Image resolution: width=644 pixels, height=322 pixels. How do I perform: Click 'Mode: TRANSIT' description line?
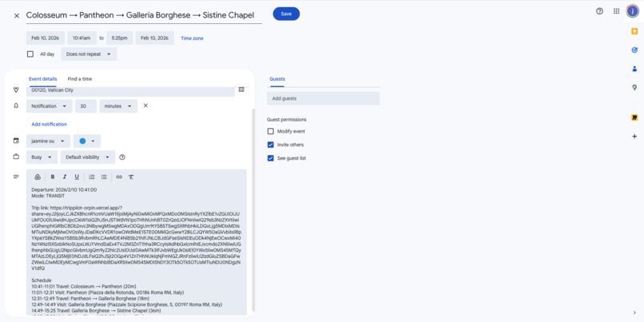(48, 196)
